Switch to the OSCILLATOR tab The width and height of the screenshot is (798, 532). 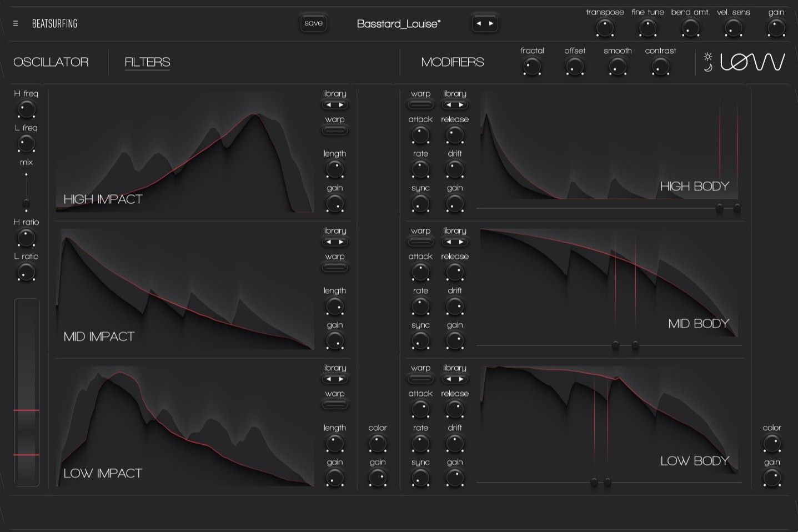pyautogui.click(x=52, y=62)
